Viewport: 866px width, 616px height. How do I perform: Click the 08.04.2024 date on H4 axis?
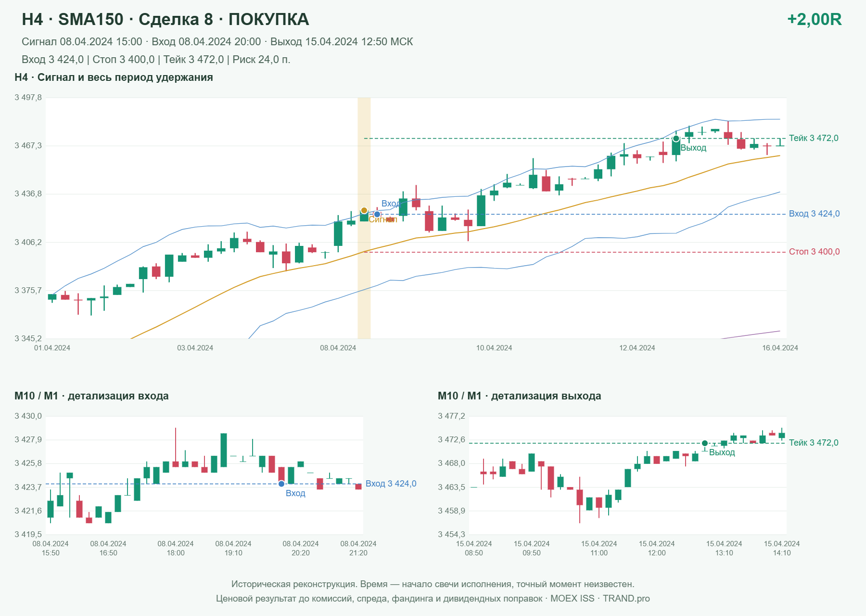[x=338, y=348]
